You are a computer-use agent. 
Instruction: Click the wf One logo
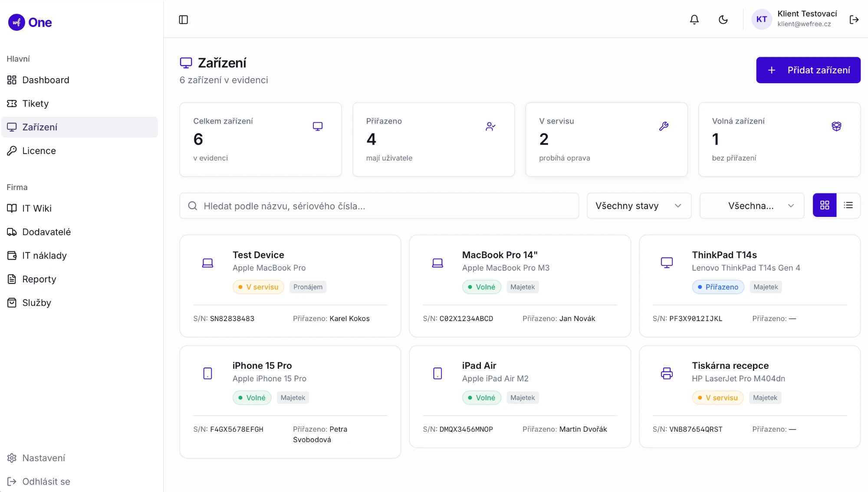tap(30, 22)
